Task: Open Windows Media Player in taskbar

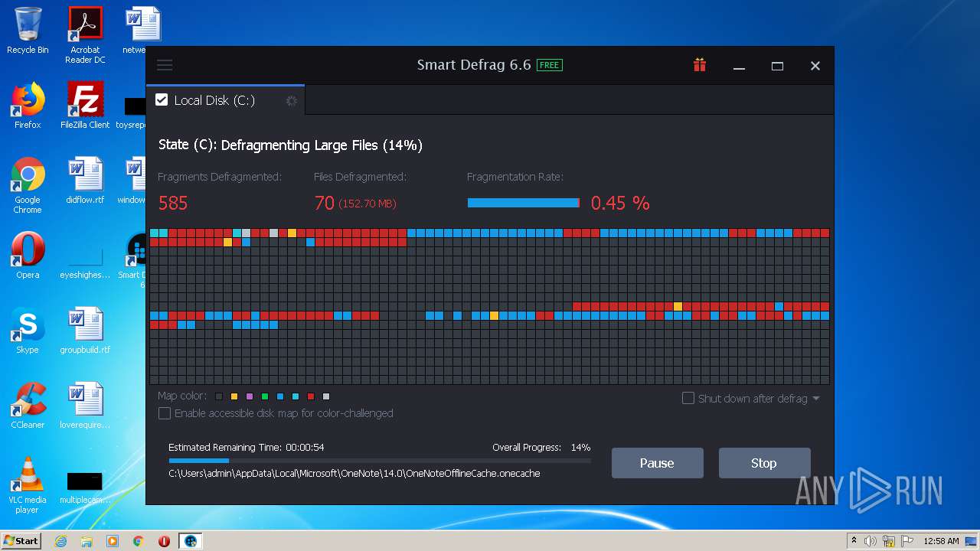Action: pos(113,541)
